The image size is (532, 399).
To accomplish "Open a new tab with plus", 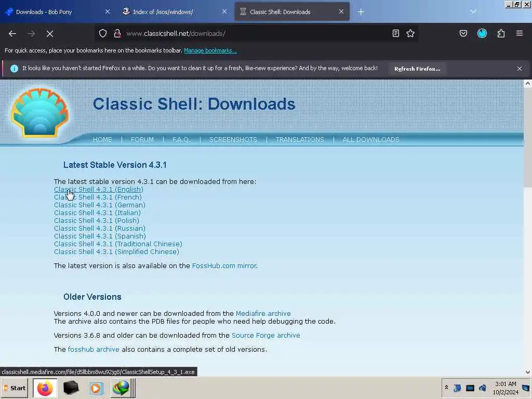I will [361, 12].
